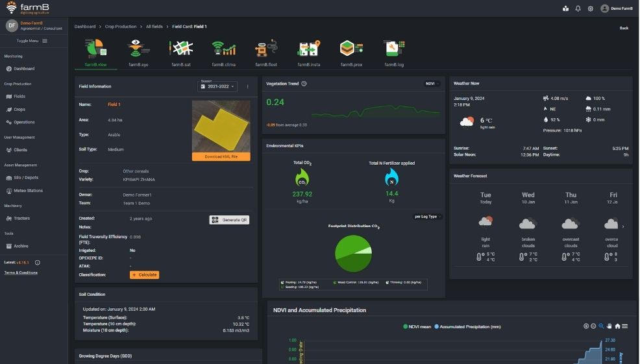The image size is (640, 364).
Task: Click the yellow field map thumbnail
Action: coord(221,127)
